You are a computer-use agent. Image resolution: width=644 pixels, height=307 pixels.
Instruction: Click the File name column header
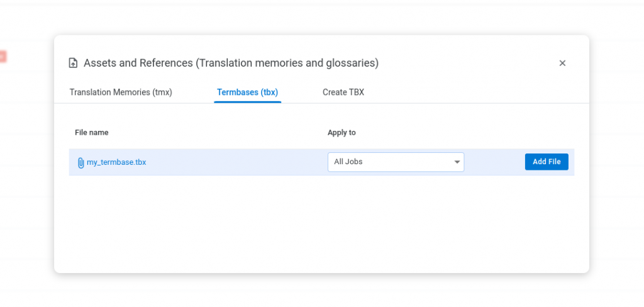[x=92, y=132]
